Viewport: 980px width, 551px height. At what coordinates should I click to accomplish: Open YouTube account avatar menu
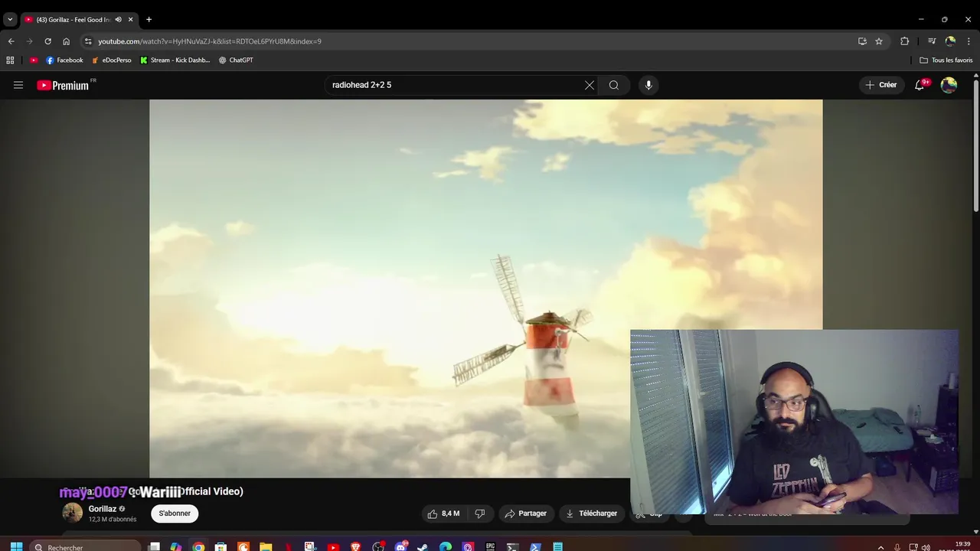[949, 85]
